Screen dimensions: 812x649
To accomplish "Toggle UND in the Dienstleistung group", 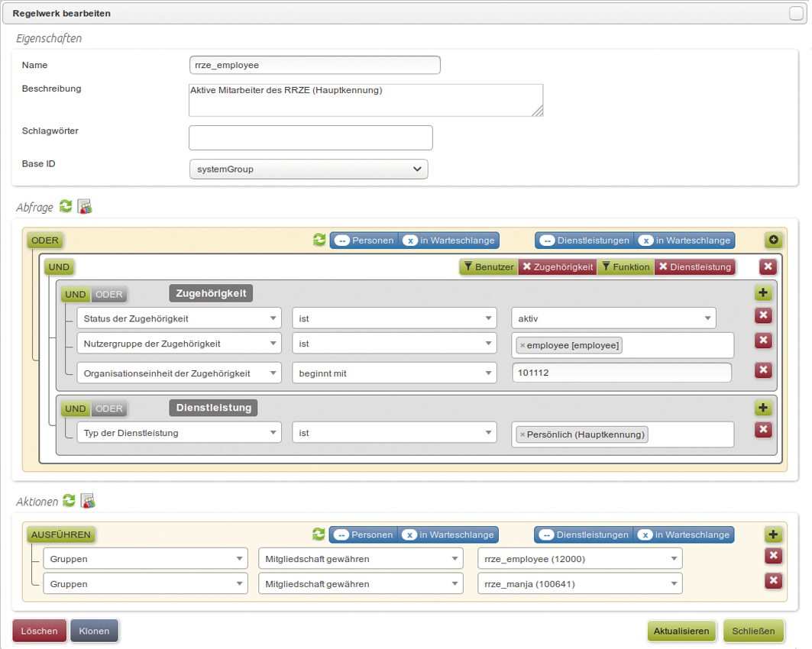I will tap(75, 408).
